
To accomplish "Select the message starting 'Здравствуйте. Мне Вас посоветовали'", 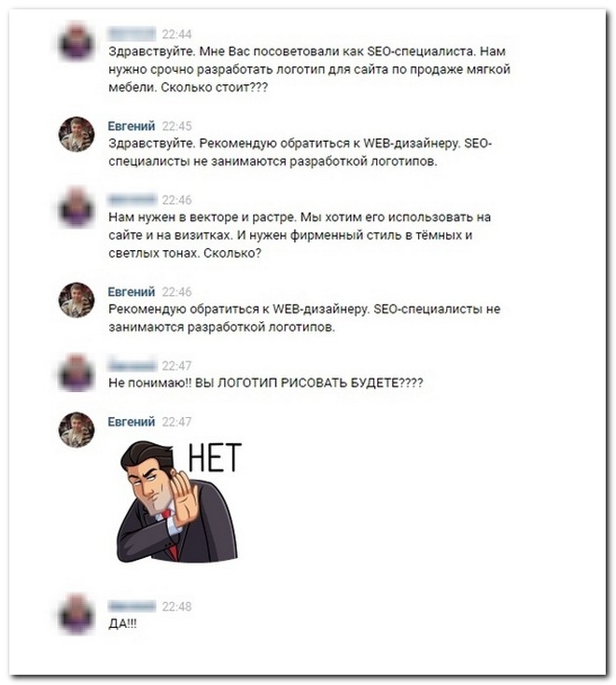I will point(309,69).
